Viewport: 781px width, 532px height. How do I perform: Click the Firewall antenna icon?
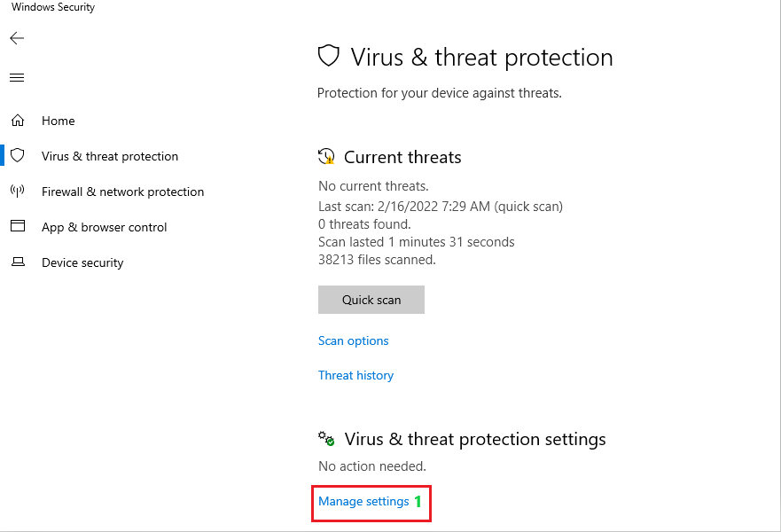click(18, 192)
